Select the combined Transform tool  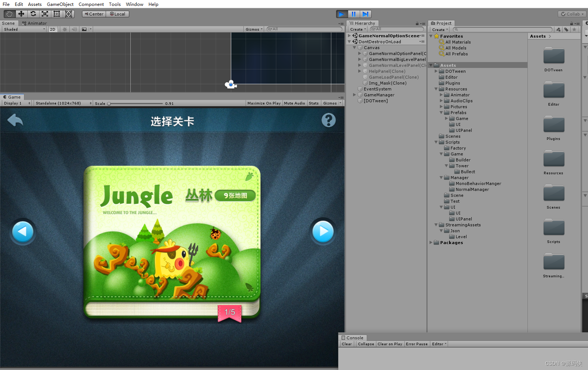click(x=69, y=14)
